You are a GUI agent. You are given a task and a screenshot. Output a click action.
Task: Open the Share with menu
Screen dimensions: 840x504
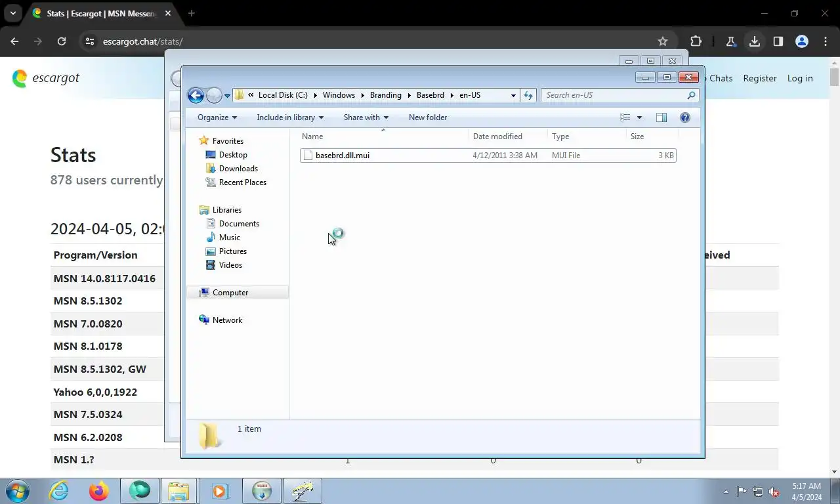click(366, 117)
